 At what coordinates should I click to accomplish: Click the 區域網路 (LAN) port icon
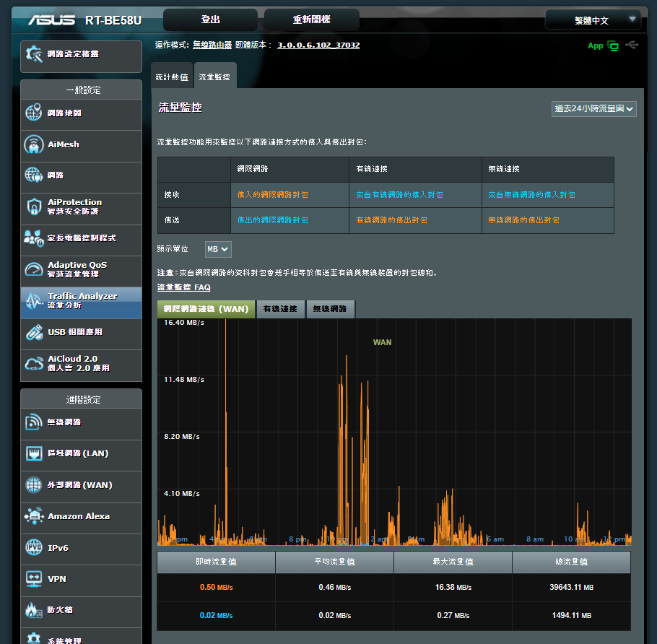[x=33, y=453]
